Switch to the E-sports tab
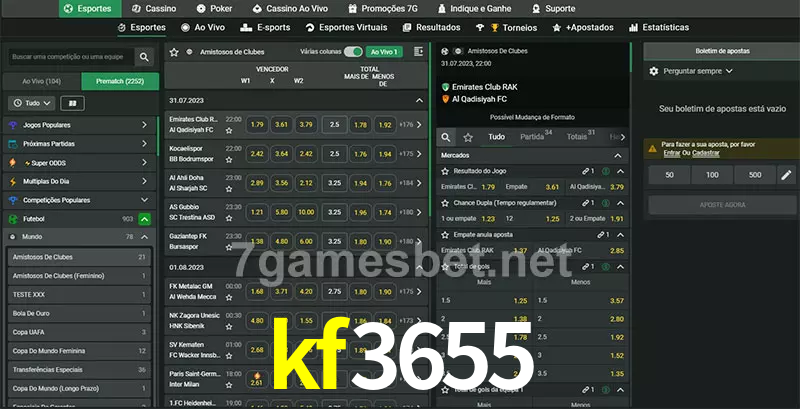Screen dimensions: 800x409 [265, 28]
